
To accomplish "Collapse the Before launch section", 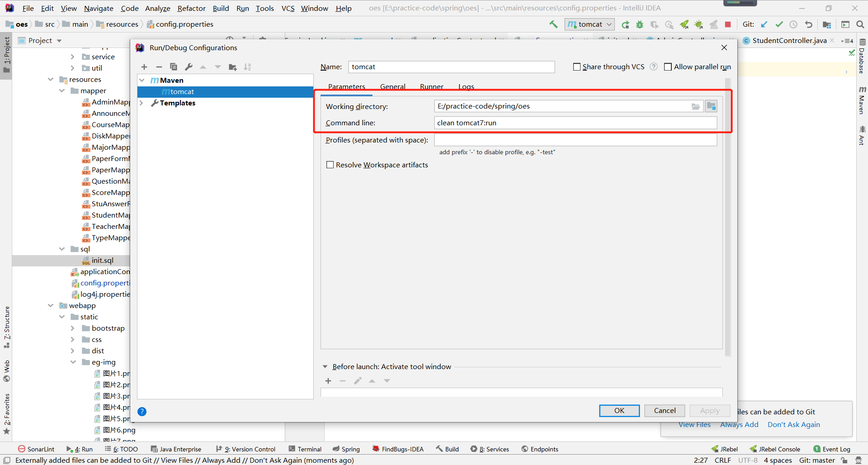I will coord(325,367).
